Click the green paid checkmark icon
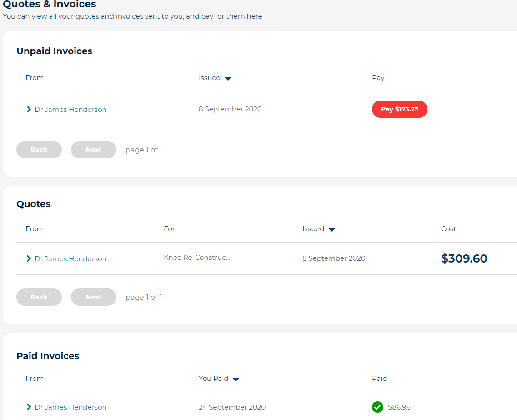Viewport: 517px width, 420px height. 377,407
